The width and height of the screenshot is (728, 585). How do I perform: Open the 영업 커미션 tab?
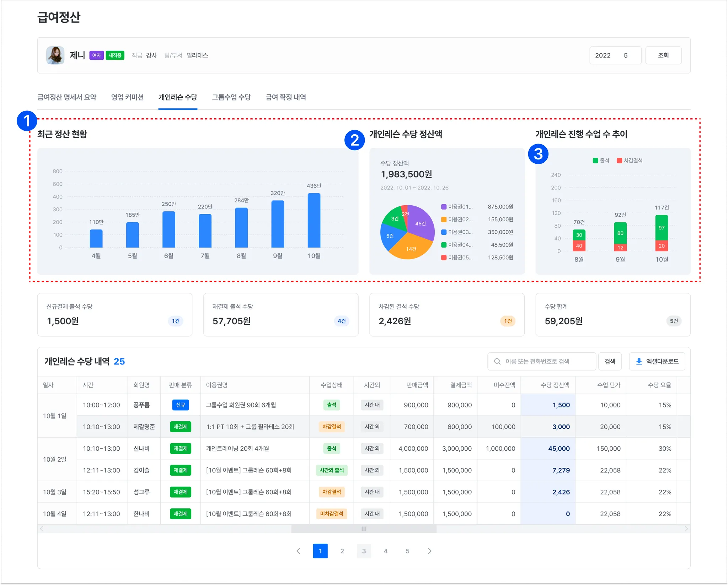127,97
